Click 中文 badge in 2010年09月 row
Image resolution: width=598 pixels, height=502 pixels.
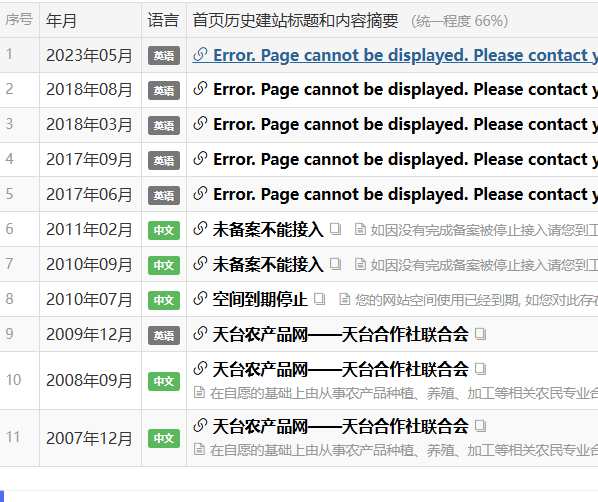pyautogui.click(x=164, y=265)
